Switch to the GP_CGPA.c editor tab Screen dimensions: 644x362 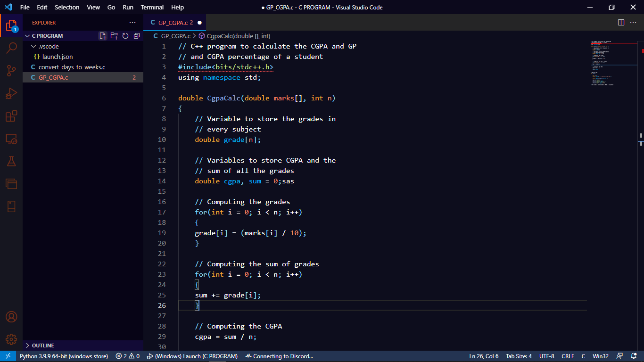pos(174,22)
